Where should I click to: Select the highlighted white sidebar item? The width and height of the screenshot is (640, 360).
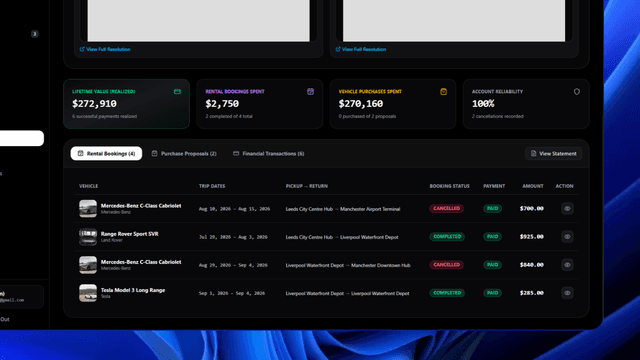click(22, 138)
